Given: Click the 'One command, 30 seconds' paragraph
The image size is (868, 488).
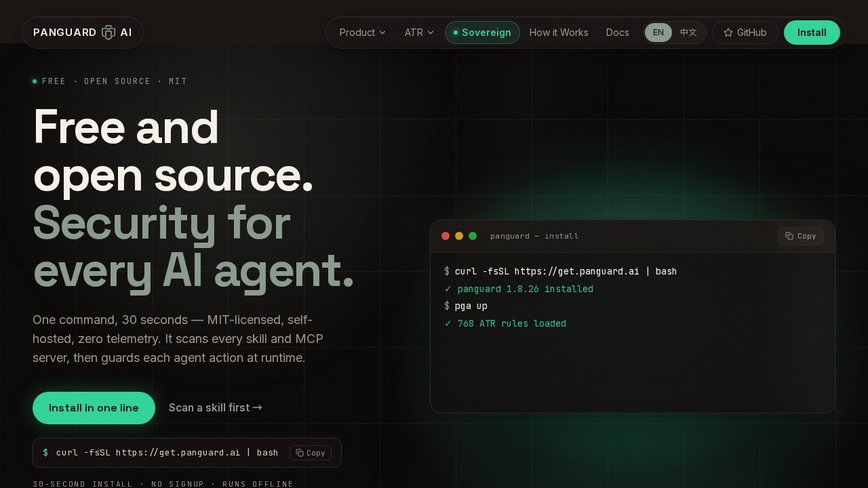Looking at the screenshot, I should (178, 339).
